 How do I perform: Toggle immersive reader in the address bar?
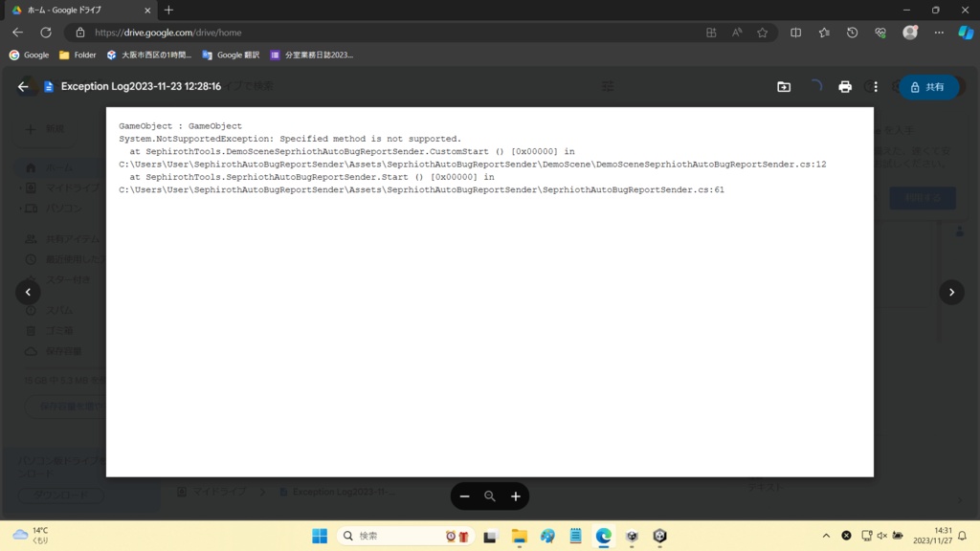(737, 32)
